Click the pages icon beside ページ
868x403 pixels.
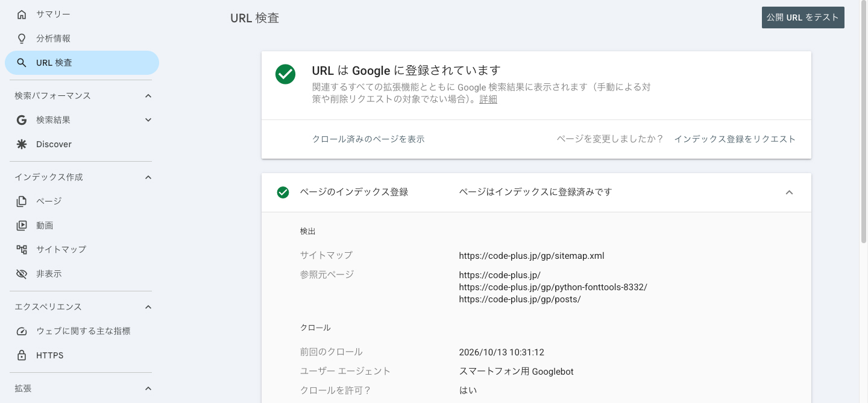pos(22,201)
